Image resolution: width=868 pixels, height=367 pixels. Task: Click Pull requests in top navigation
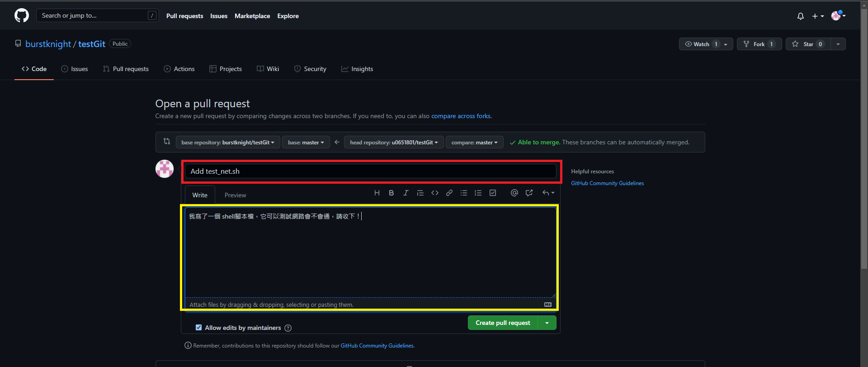pos(184,16)
